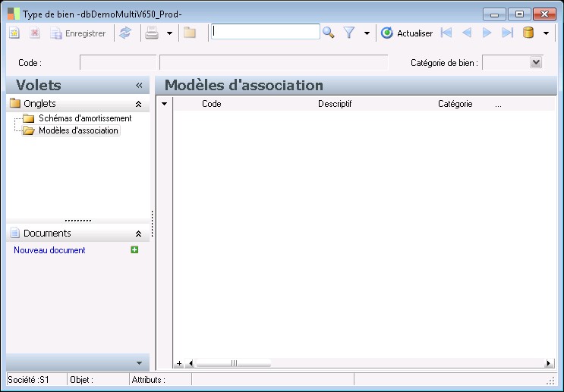The height and width of the screenshot is (392, 564).
Task: Click the Enregistrer save button
Action: (78, 33)
